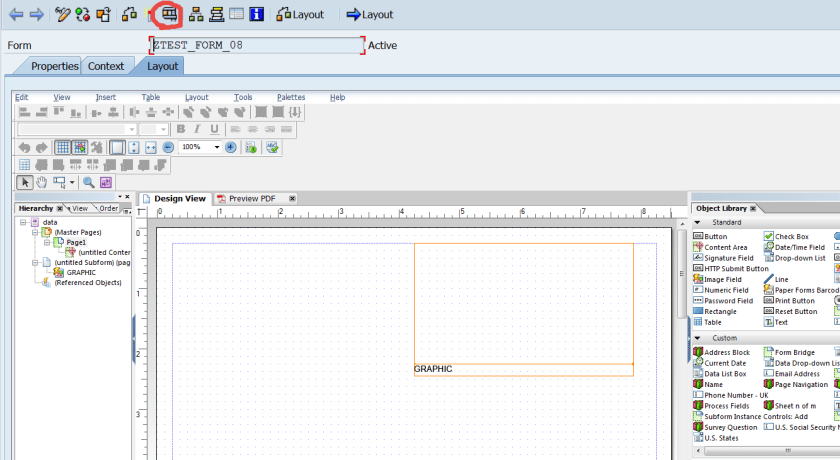The width and height of the screenshot is (840, 460).
Task: Select the Hand tool in designer toolbar
Action: [42, 182]
